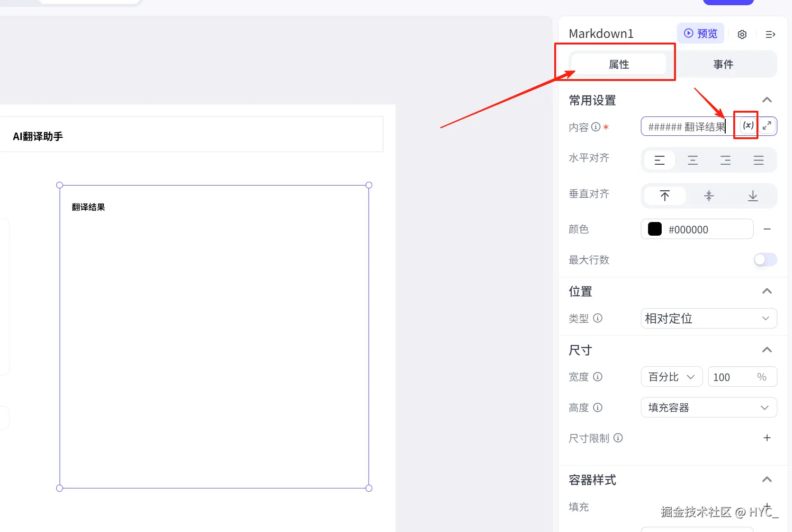The image size is (792, 532).
Task: Show info tooltip for 高度
Action: tap(598, 408)
